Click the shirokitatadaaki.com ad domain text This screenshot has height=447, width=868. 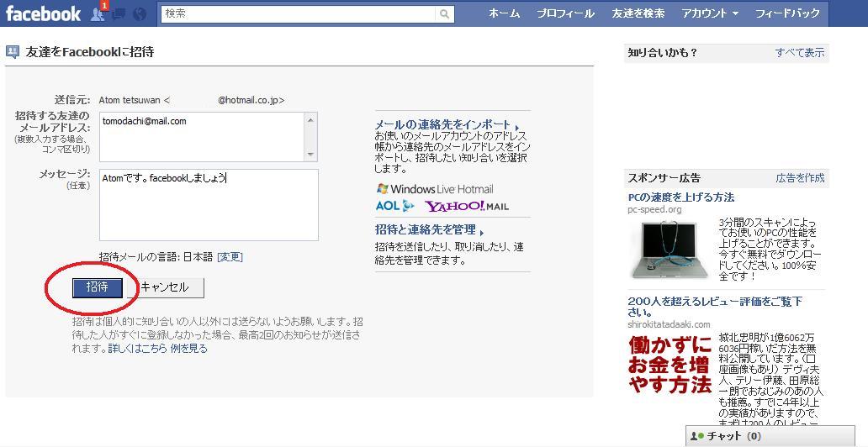(x=669, y=324)
